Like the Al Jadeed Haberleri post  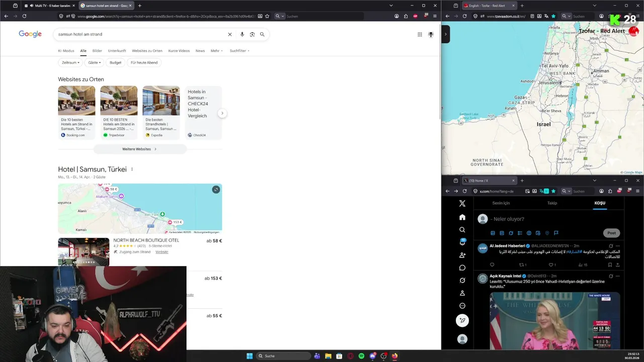tap(551, 264)
